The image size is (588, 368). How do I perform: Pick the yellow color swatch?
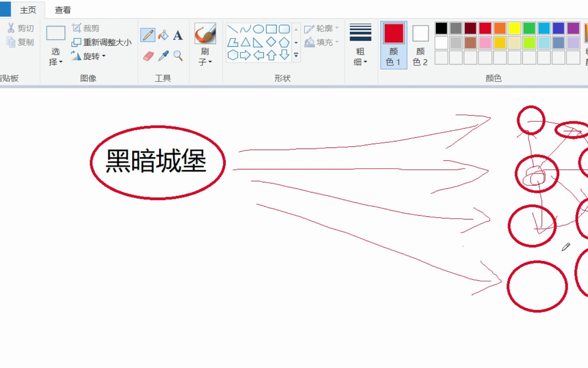(514, 28)
